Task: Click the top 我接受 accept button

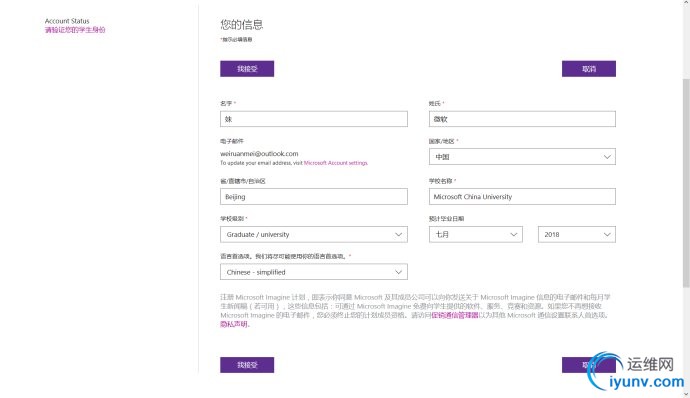Action: pyautogui.click(x=247, y=69)
